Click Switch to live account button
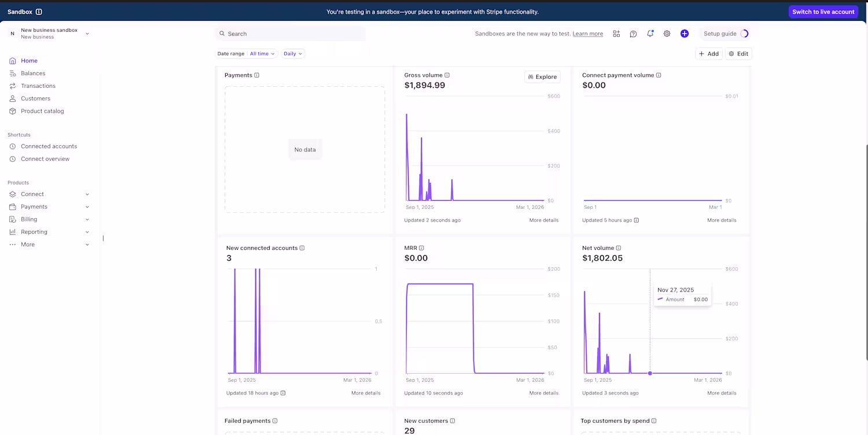This screenshot has width=868, height=435. (823, 12)
